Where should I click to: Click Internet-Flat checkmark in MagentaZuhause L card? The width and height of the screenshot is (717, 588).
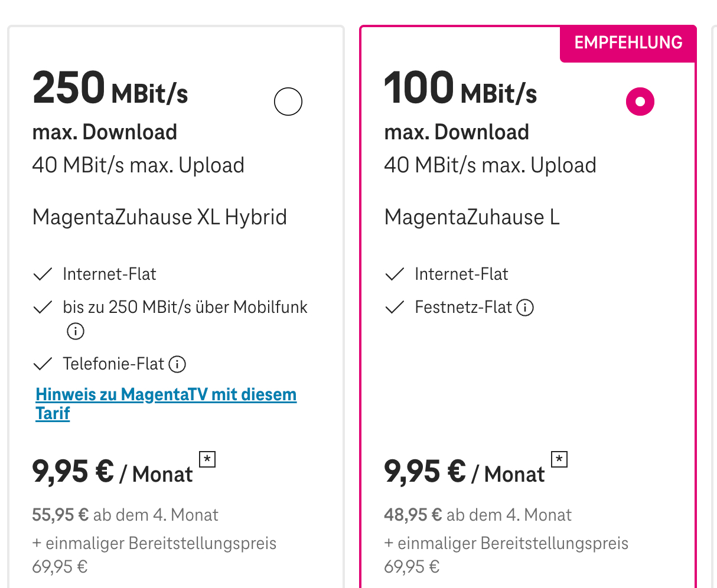click(x=395, y=275)
